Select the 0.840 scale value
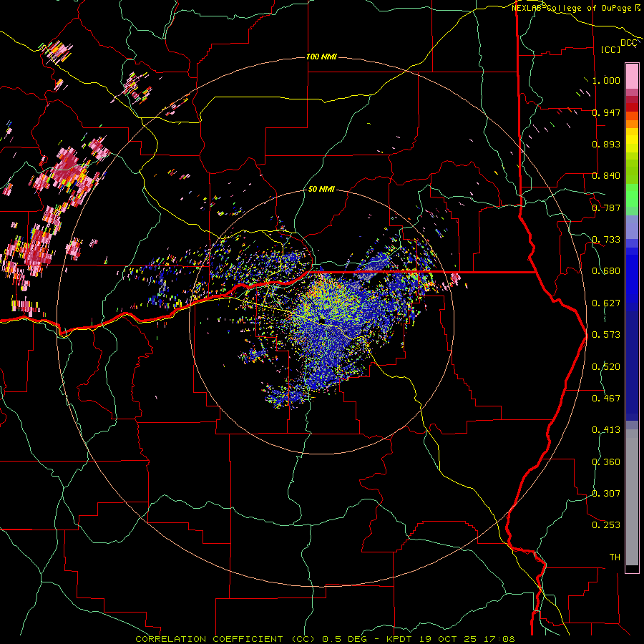644x644 pixels. (x=606, y=176)
